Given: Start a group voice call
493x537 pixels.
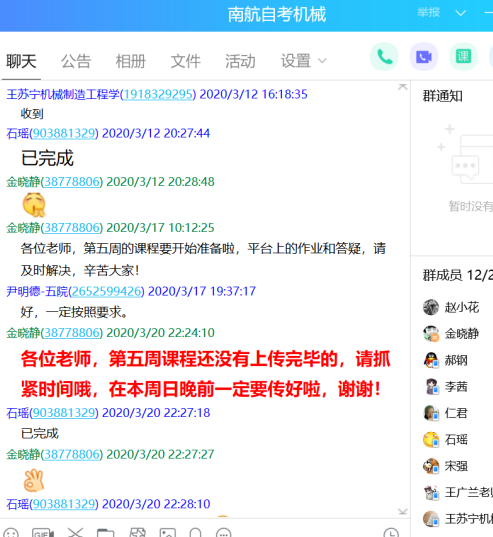Looking at the screenshot, I should pyautogui.click(x=384, y=57).
